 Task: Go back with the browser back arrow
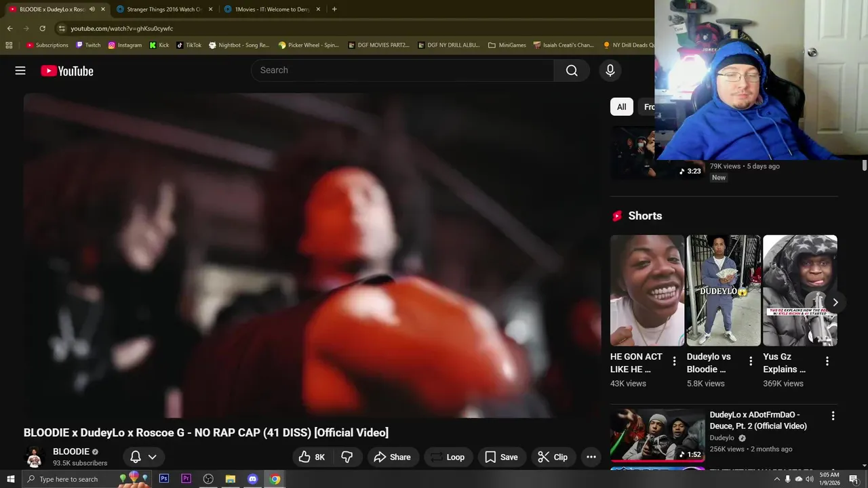(9, 28)
